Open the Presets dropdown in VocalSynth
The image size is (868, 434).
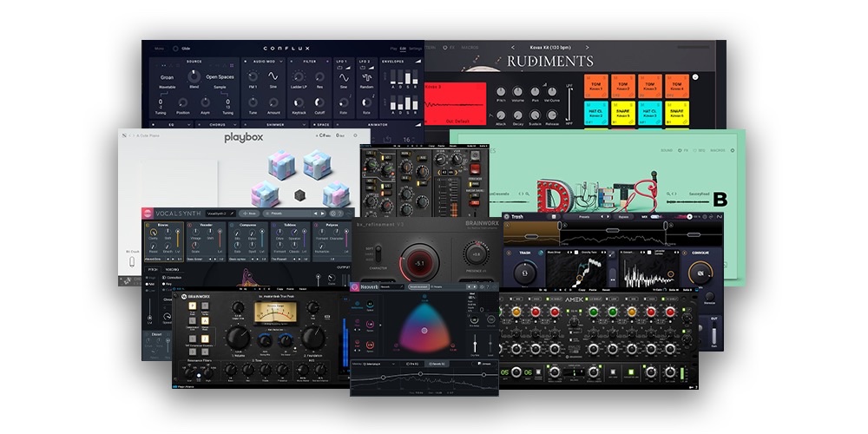click(x=295, y=213)
